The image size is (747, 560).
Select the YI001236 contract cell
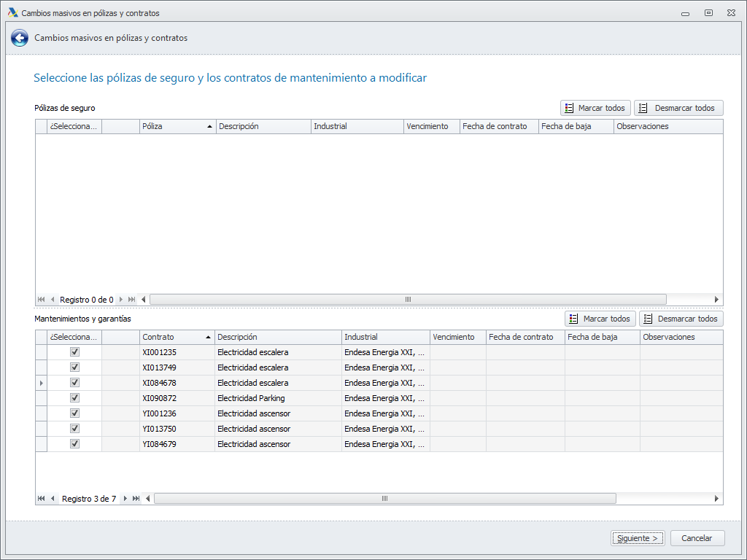(x=177, y=413)
